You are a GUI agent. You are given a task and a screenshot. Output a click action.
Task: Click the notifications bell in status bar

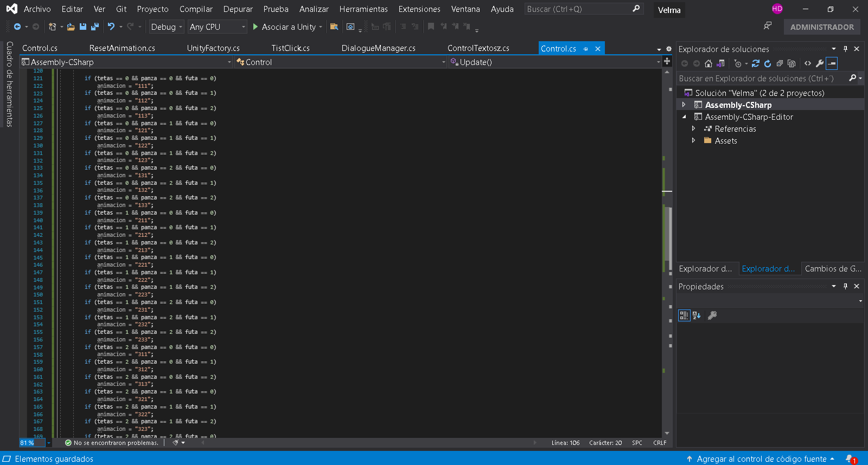tap(850, 459)
